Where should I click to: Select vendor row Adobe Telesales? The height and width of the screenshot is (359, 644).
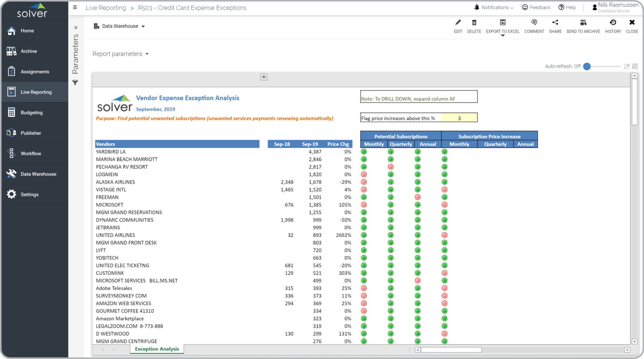[x=114, y=288]
